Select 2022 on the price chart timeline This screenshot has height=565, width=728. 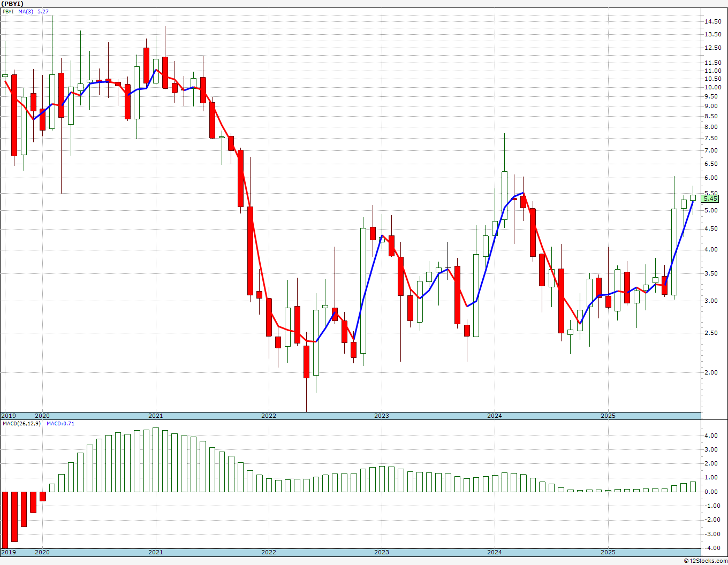coord(269,416)
